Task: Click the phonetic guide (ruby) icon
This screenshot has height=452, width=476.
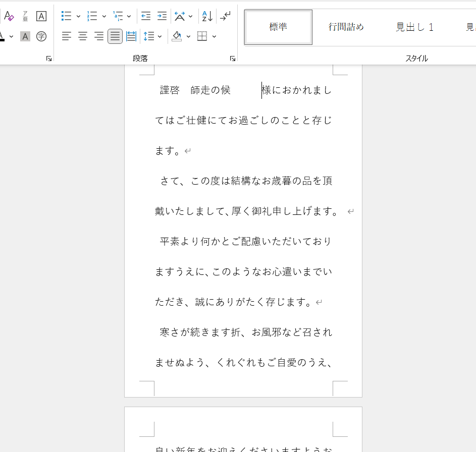Action: (x=25, y=16)
